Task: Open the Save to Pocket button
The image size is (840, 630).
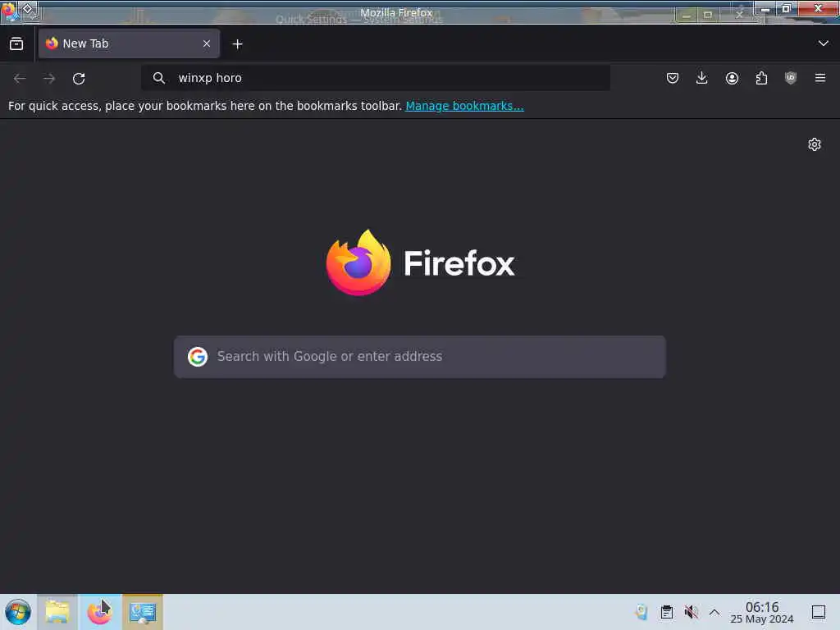Action: (x=673, y=78)
